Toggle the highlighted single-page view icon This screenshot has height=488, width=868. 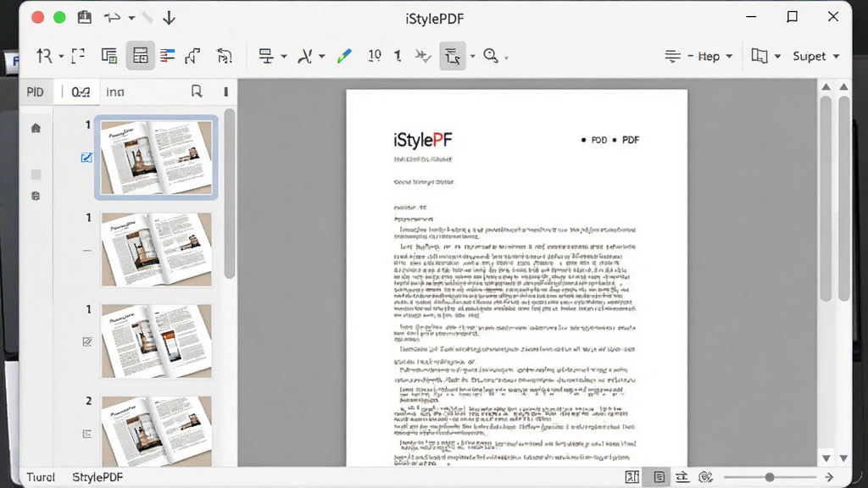[x=659, y=477]
